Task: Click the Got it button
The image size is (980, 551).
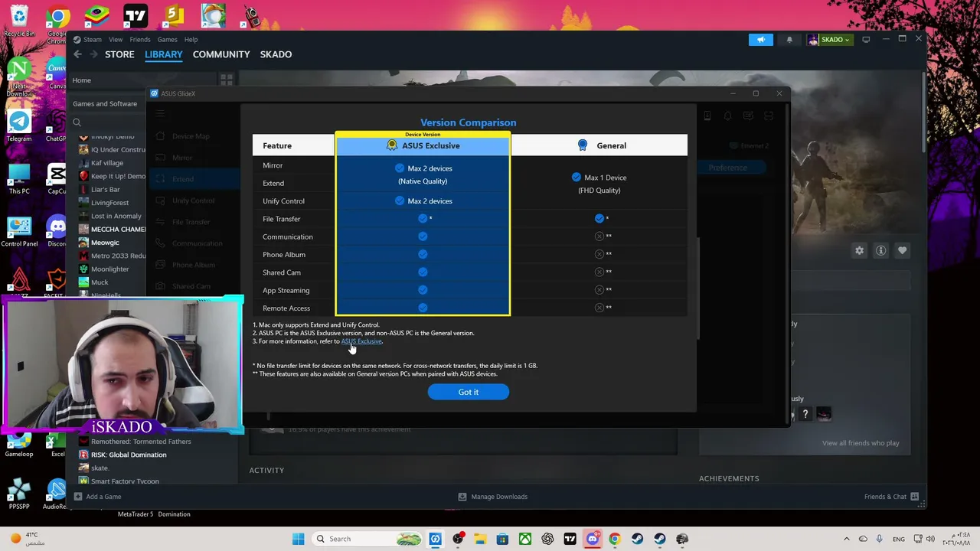Action: (x=468, y=392)
